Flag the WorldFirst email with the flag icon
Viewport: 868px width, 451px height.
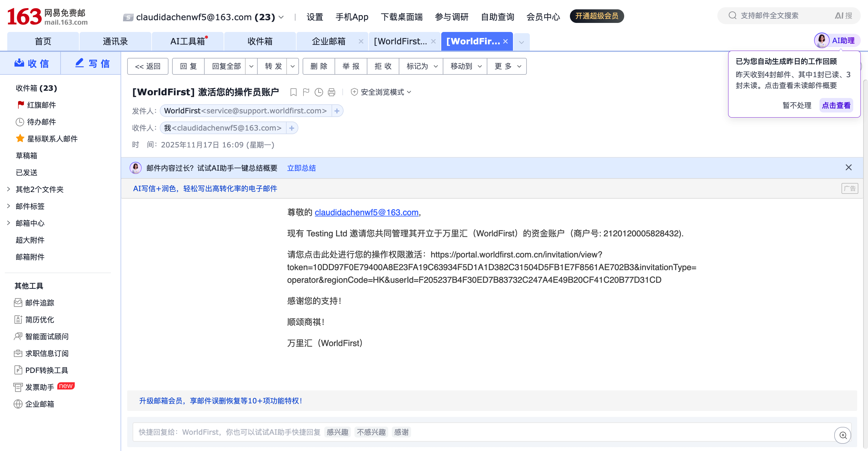pos(306,92)
